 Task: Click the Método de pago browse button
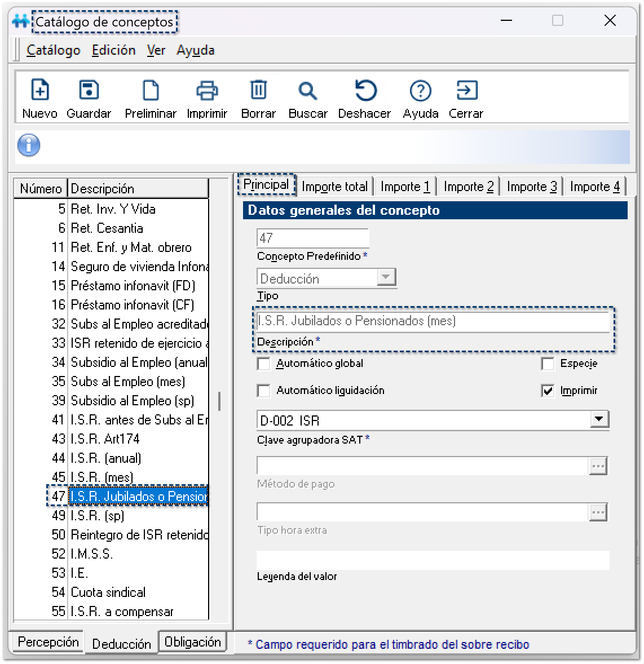[x=598, y=466]
